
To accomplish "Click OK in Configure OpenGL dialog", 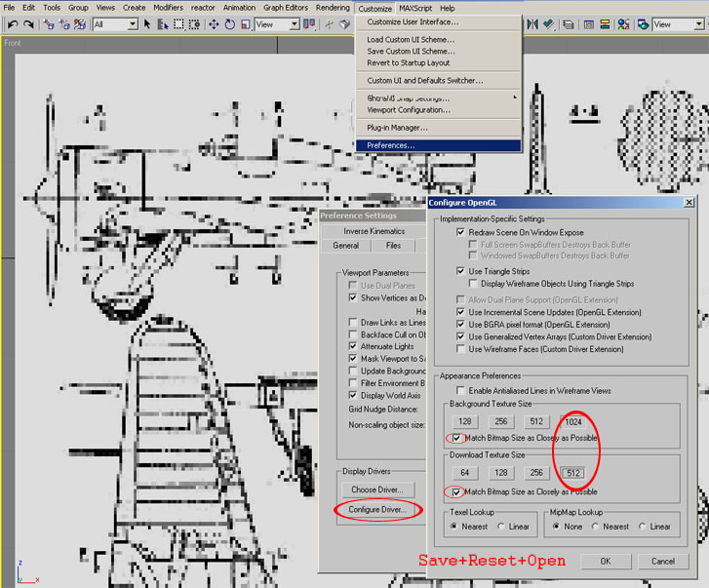I will pos(606,561).
